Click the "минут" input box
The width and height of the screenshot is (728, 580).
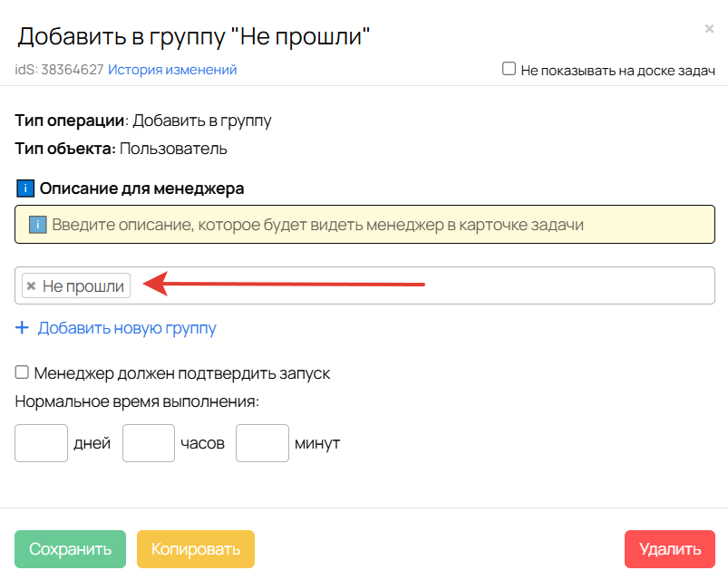point(262,443)
